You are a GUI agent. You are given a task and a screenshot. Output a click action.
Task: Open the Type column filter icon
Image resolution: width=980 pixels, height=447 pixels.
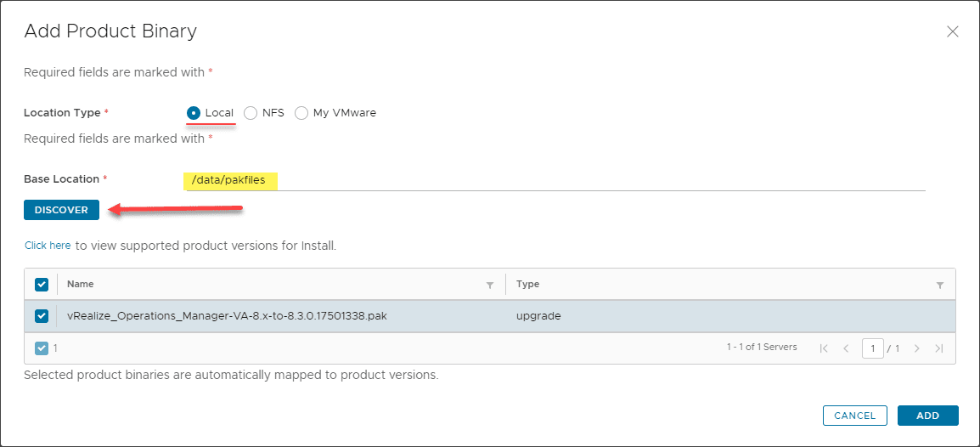[940, 285]
